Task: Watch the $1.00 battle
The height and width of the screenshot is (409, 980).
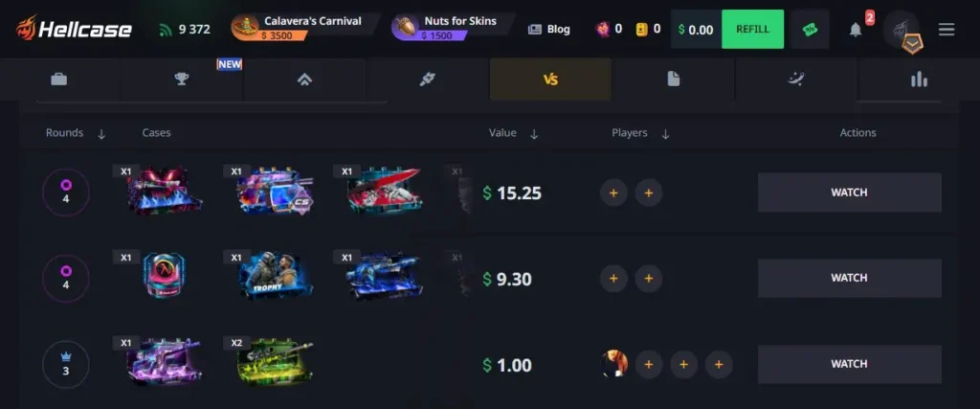Action: [x=850, y=364]
